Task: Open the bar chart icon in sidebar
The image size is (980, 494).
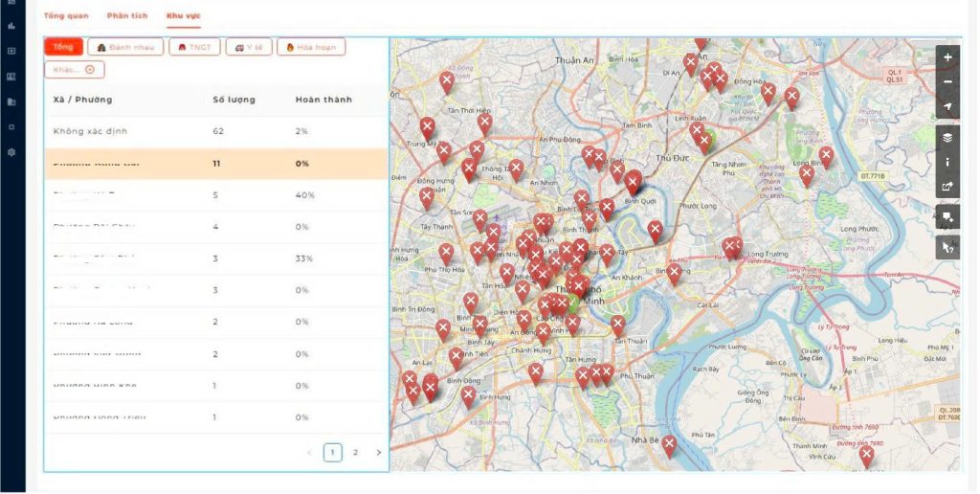Action: (x=11, y=26)
